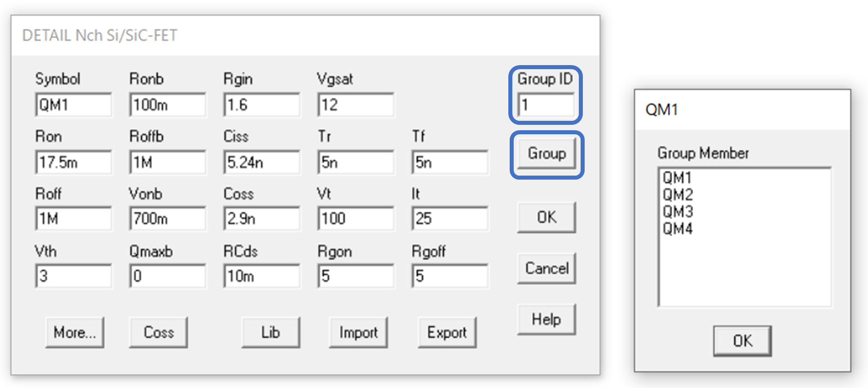868x388 pixels.
Task: Confirm OK in the QM1 dialog
Action: tap(742, 340)
